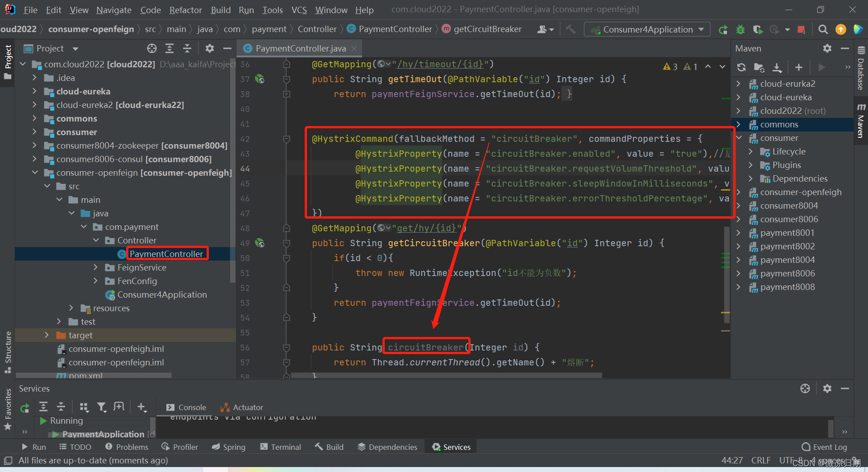This screenshot has width=868, height=472.
Task: Click gutter run icon at line 37
Action: [259, 79]
